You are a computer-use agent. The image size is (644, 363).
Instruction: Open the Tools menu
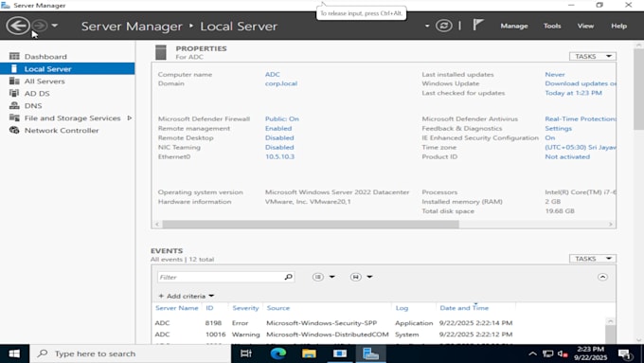coord(552,26)
